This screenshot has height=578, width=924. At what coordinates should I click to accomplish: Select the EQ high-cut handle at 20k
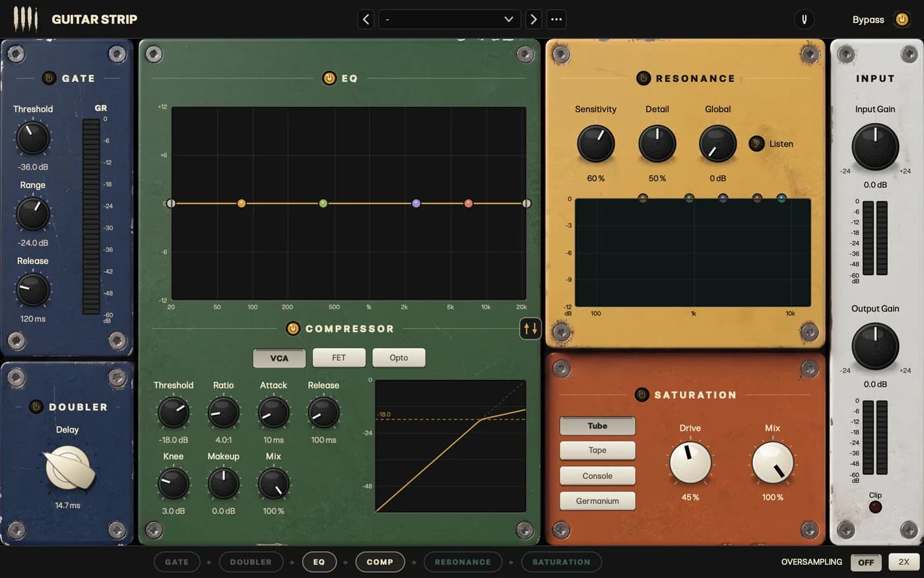(x=527, y=203)
